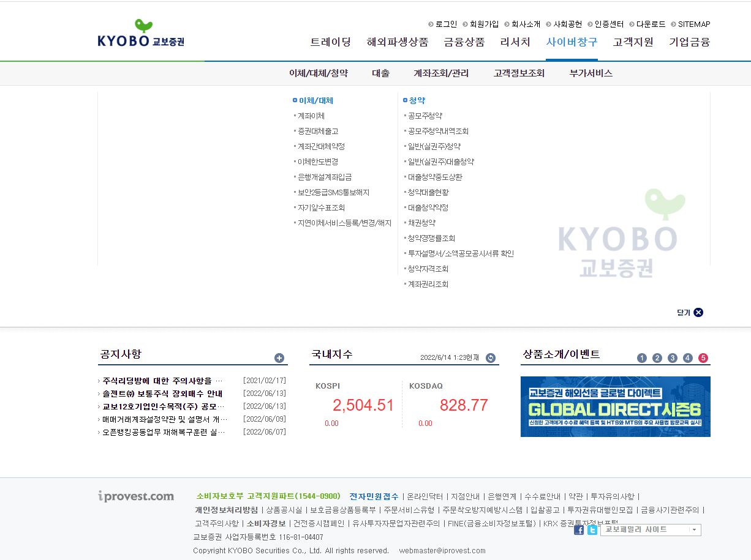Open the 금융상품 main menu

coord(464,42)
